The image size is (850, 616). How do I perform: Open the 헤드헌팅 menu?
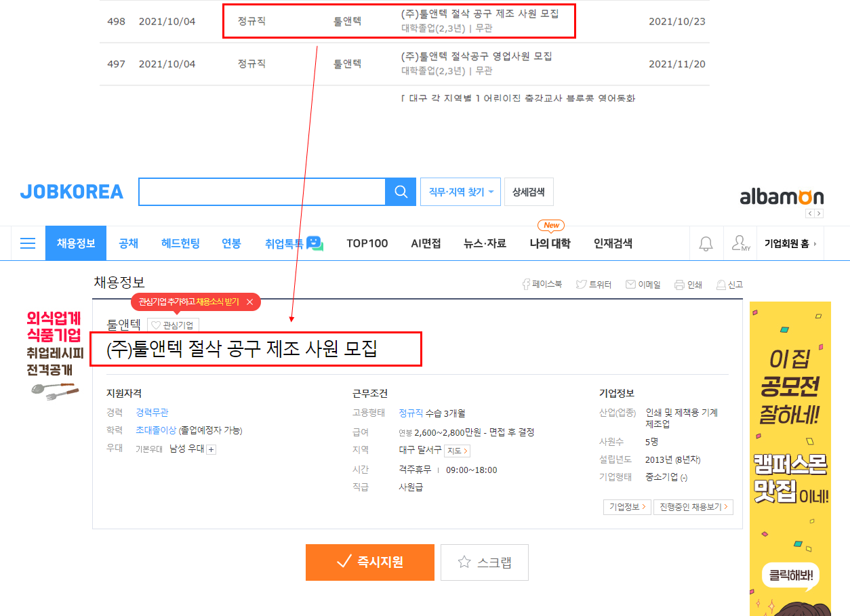(x=180, y=243)
